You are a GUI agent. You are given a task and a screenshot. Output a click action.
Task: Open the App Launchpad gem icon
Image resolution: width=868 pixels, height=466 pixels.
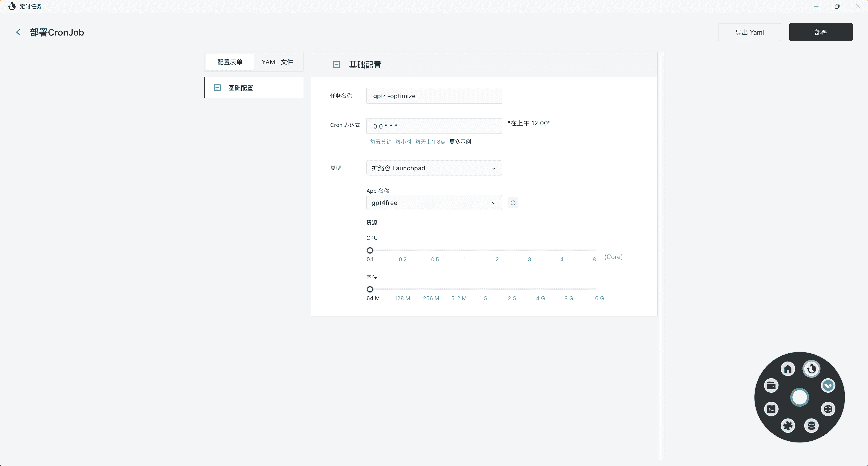pyautogui.click(x=828, y=409)
